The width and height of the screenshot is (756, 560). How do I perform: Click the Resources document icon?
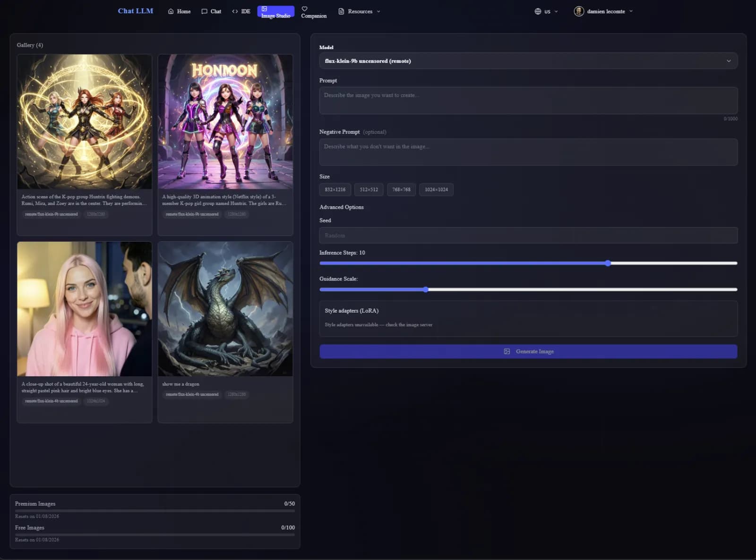341,11
